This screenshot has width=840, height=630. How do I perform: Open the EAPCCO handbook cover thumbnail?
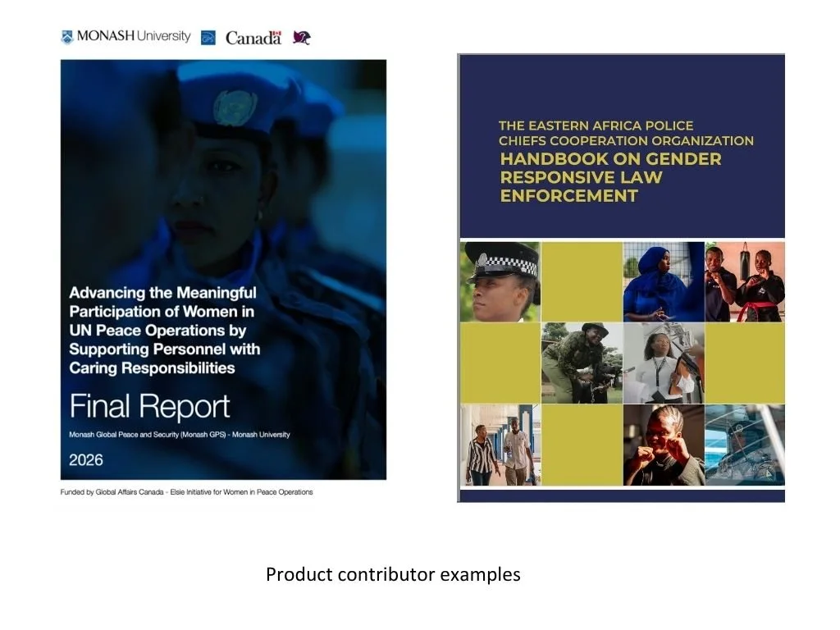622,278
